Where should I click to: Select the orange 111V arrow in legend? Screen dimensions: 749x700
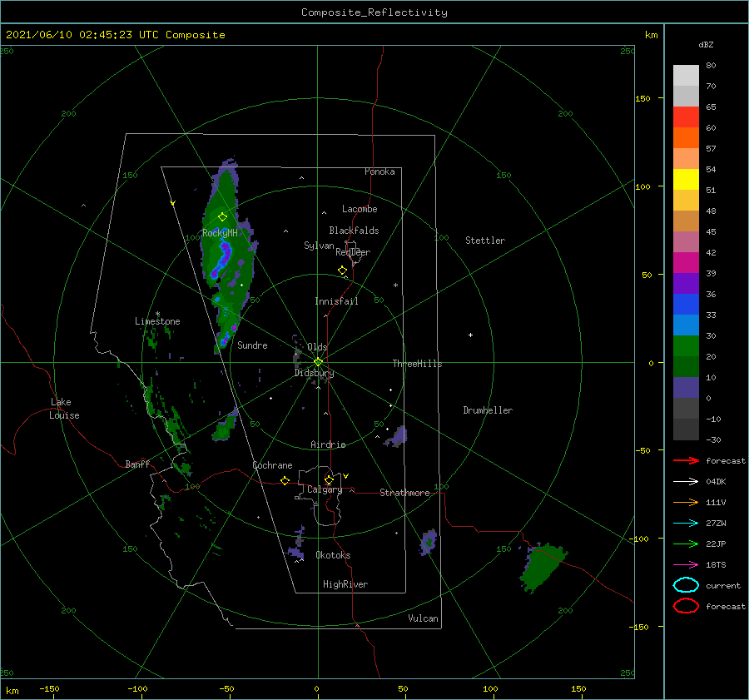[686, 502]
